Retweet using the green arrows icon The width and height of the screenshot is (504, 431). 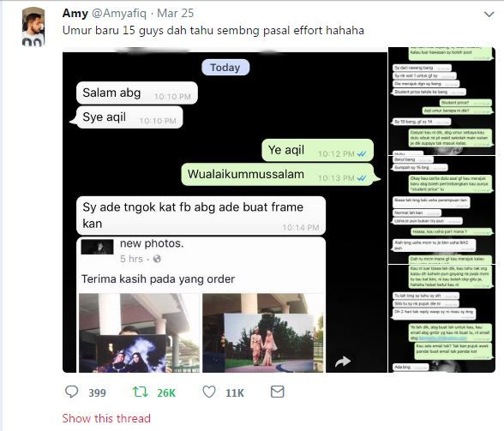tap(141, 392)
